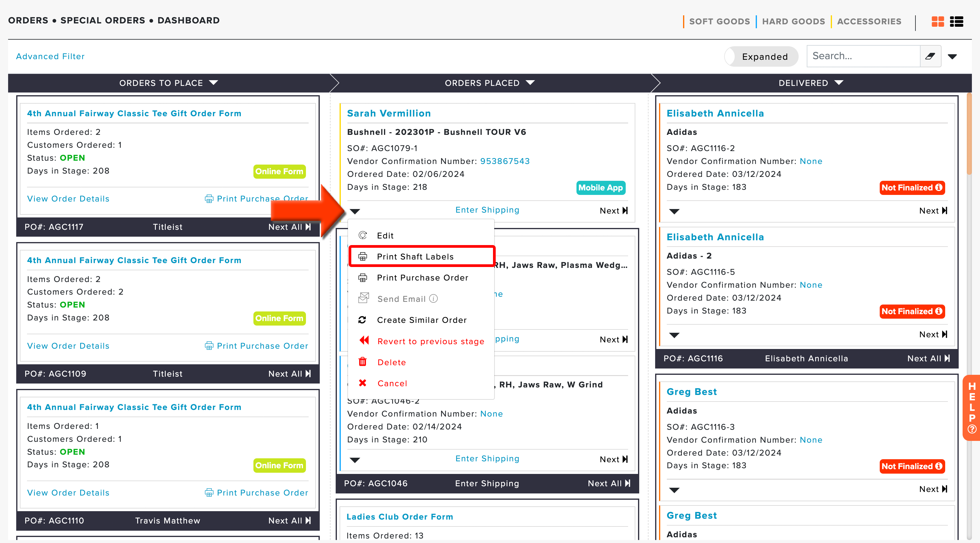The height and width of the screenshot is (543, 980).
Task: Switch to list view icon
Action: 956,21
